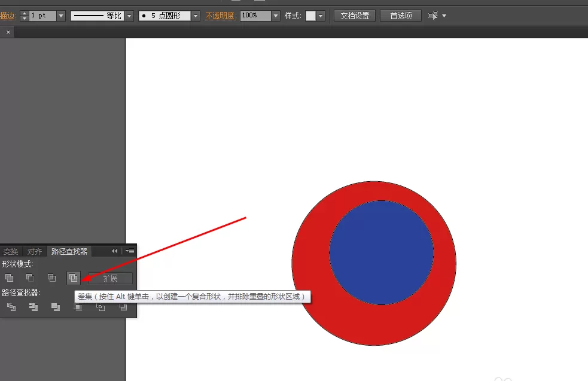Collapse the Pathfinder panel with double arrows
Image resolution: width=588 pixels, height=381 pixels.
coord(114,251)
